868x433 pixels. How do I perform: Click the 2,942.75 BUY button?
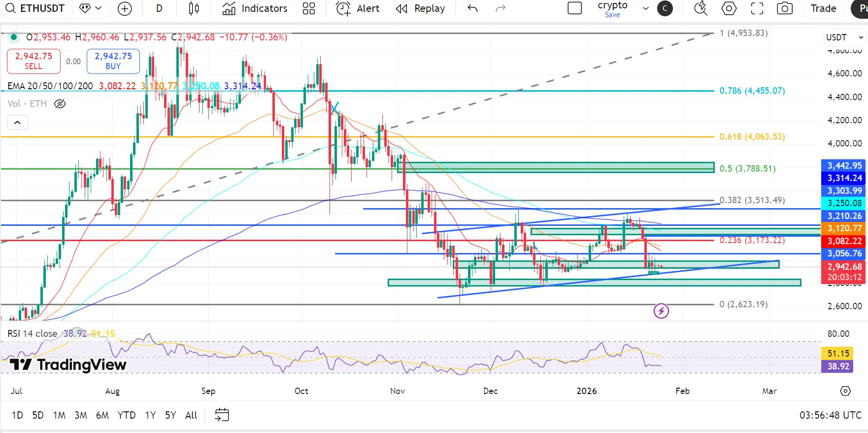pyautogui.click(x=113, y=61)
